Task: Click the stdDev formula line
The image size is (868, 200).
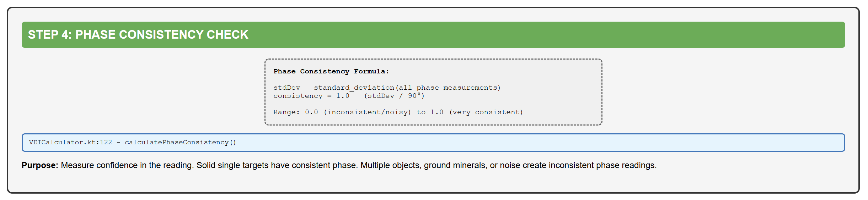Action: 387,88
